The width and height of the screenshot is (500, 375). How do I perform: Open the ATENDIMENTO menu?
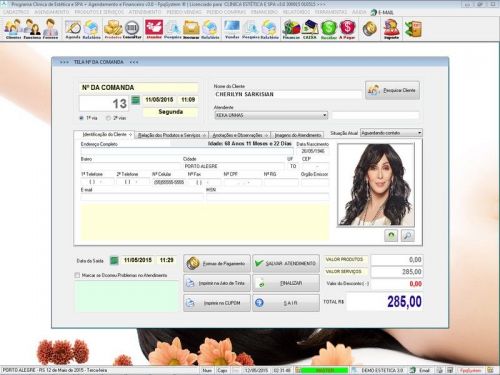(145, 12)
